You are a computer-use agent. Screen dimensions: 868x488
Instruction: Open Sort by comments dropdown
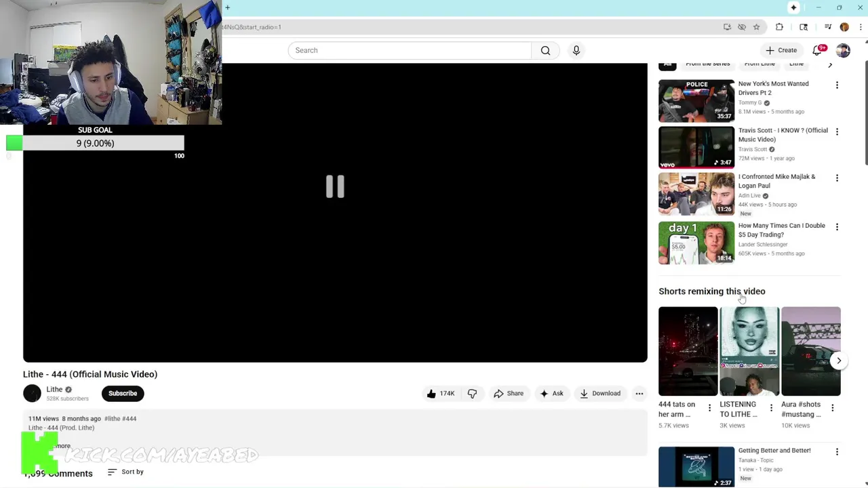tap(125, 472)
